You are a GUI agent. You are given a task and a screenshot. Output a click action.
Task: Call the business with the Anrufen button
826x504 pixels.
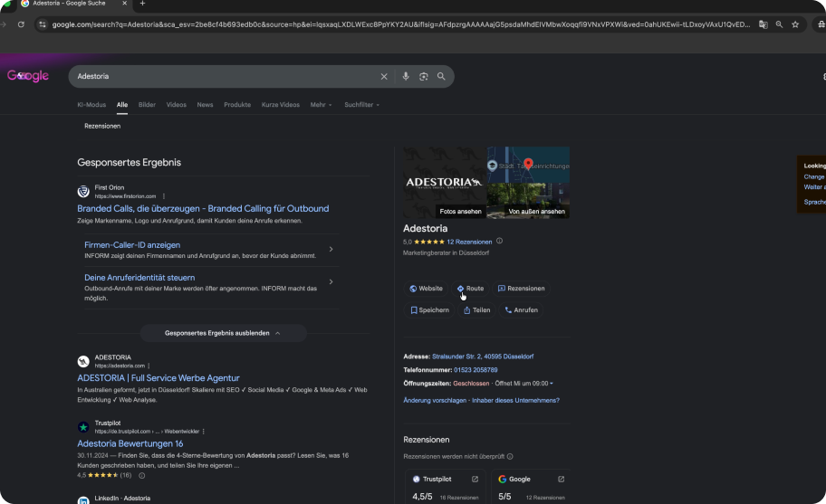click(x=521, y=310)
